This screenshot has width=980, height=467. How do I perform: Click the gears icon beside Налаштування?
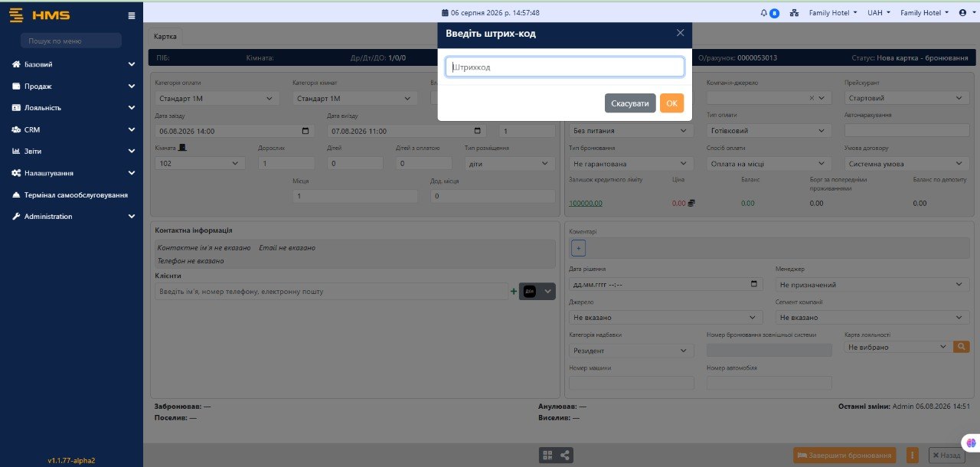click(x=16, y=173)
